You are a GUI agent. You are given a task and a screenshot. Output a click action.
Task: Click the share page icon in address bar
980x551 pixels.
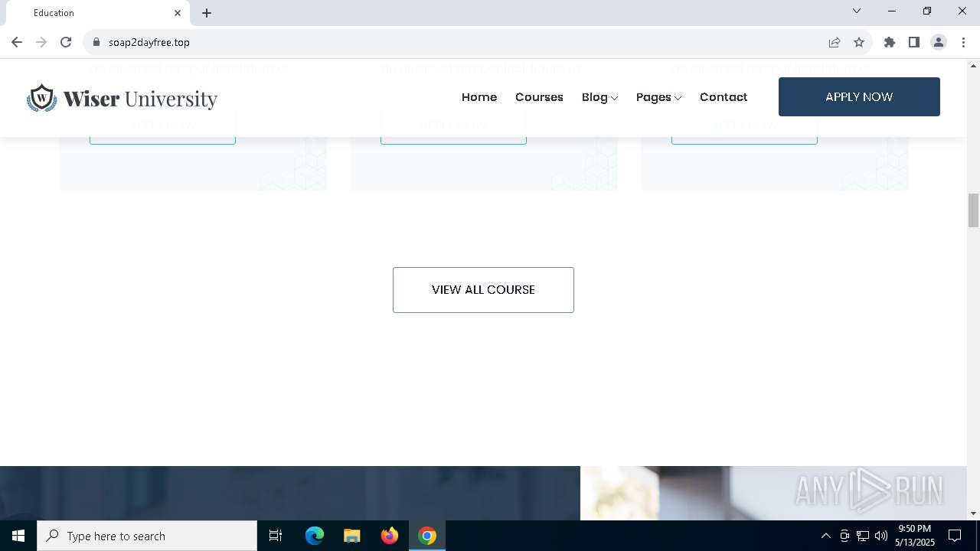(x=835, y=42)
